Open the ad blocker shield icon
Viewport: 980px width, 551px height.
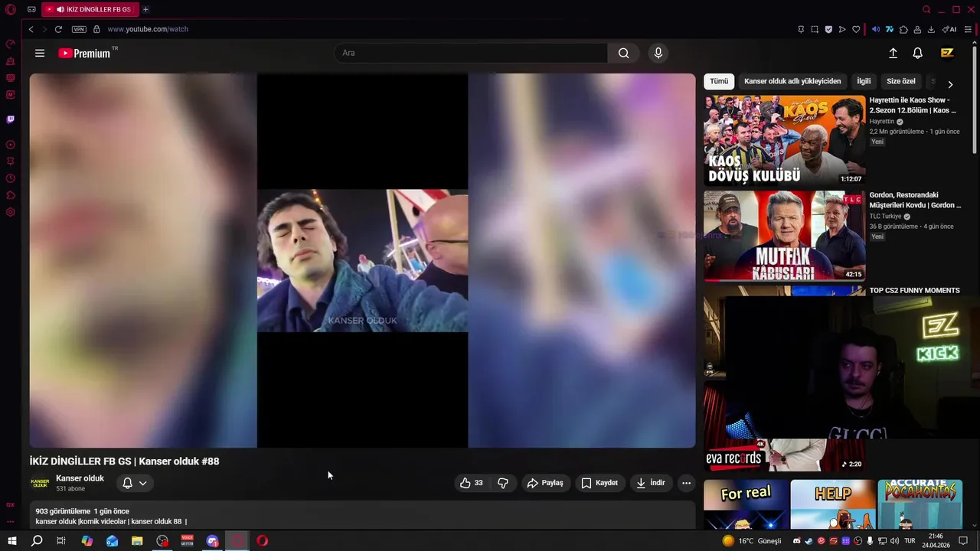[828, 29]
